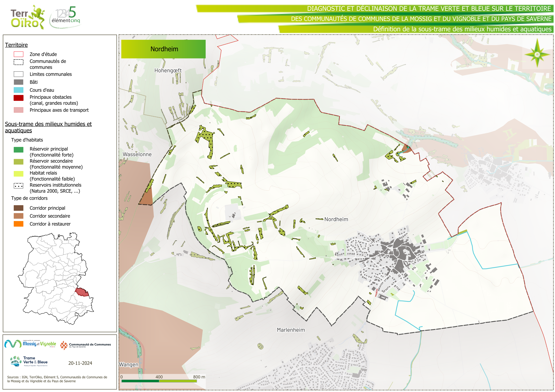The image size is (555, 392).
Task: Click the Communauté de Communes Saverne logo
Action: point(86,345)
